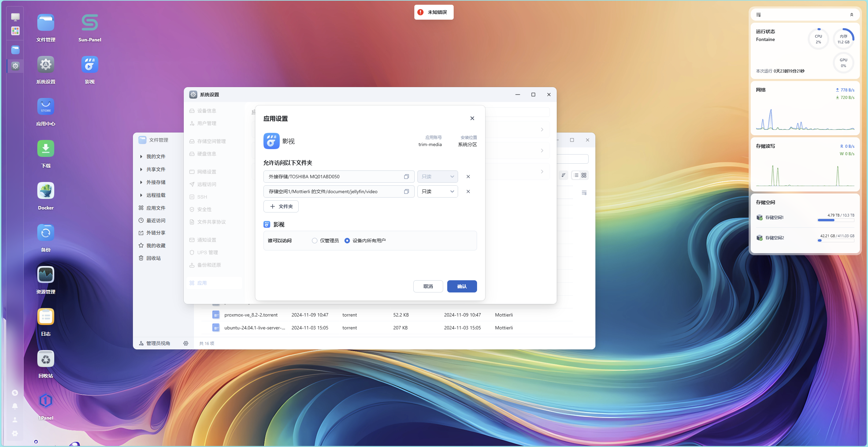Select the proxmox-ve_8.2-2.torrent file row
Screen dimensions: 868x447
(x=251, y=315)
